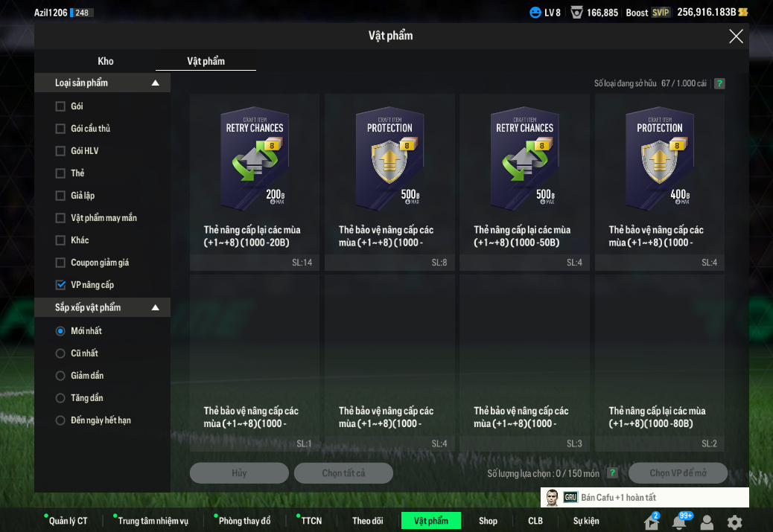This screenshot has width=773, height=532.
Task: Click help icon next to selection quantity
Action: pyautogui.click(x=612, y=473)
